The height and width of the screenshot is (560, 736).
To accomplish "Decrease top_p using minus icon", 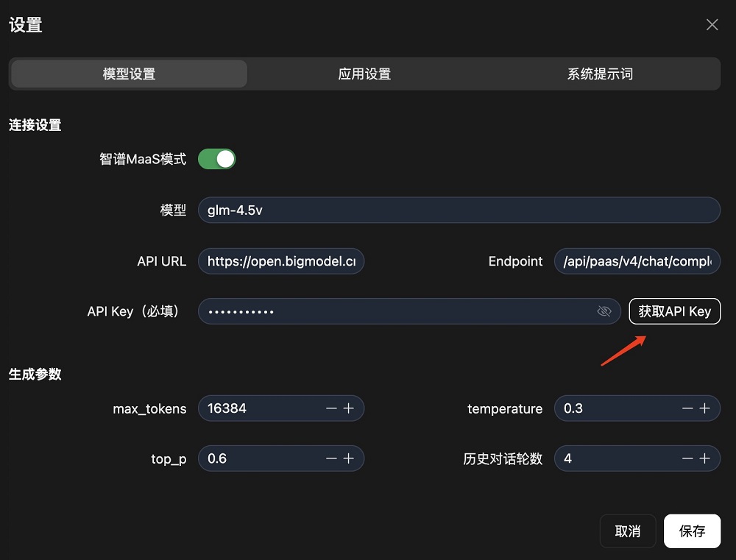I will [331, 458].
